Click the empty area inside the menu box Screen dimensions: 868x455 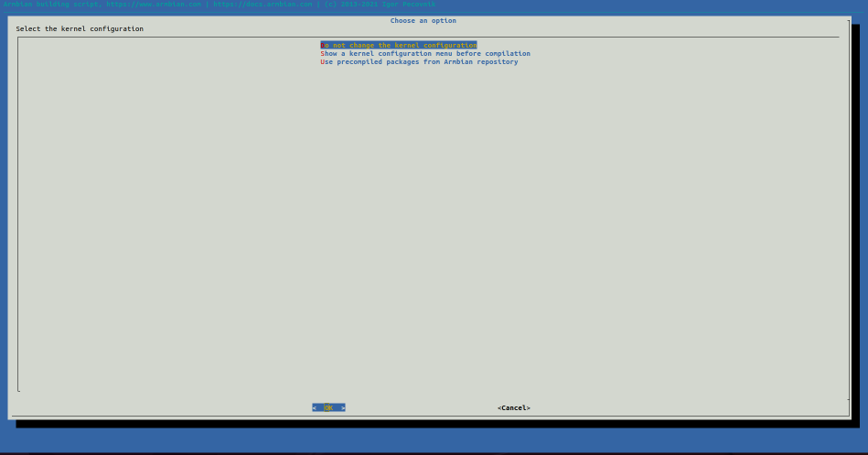click(428, 229)
